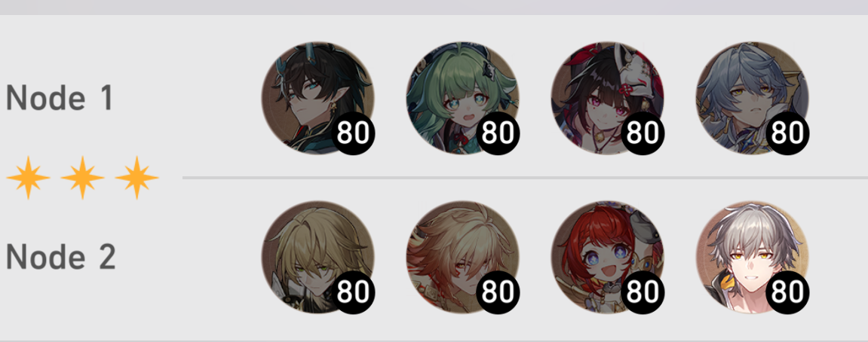
Task: Click level badge on the gray-haired Trailblazer
Action: (x=788, y=292)
